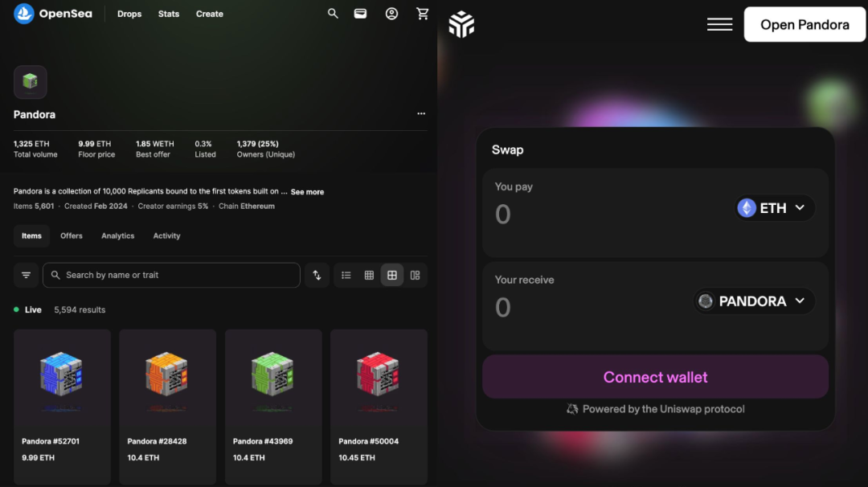Click the Pandora collection avatar

coord(30,82)
